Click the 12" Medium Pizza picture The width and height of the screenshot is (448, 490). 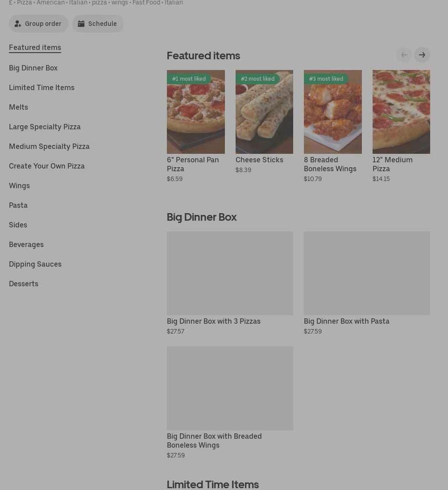[401, 112]
